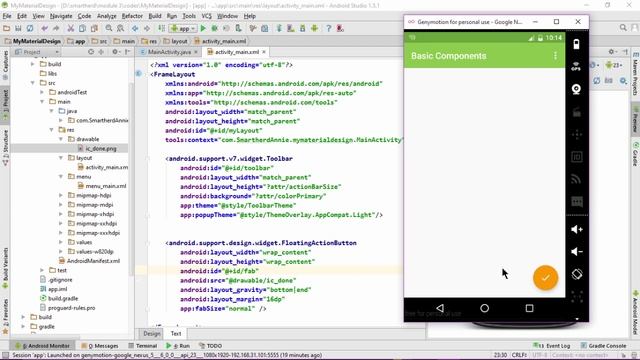Click the MyMaterialDesign breadcrumb
Image resolution: width=640 pixels, height=360 pixels.
coord(33,41)
